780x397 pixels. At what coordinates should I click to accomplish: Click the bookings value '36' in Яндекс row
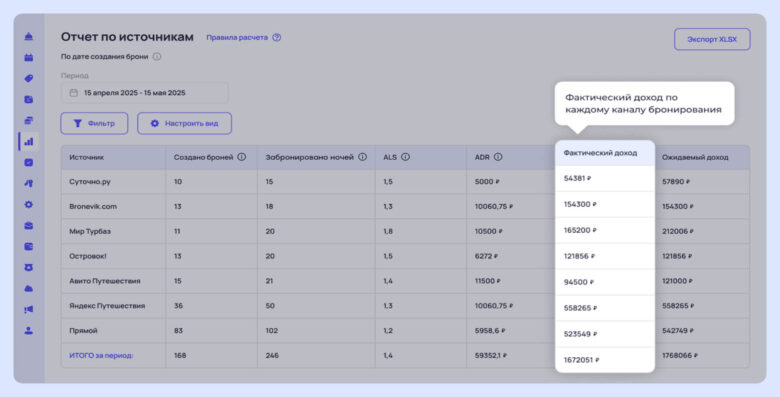click(179, 306)
